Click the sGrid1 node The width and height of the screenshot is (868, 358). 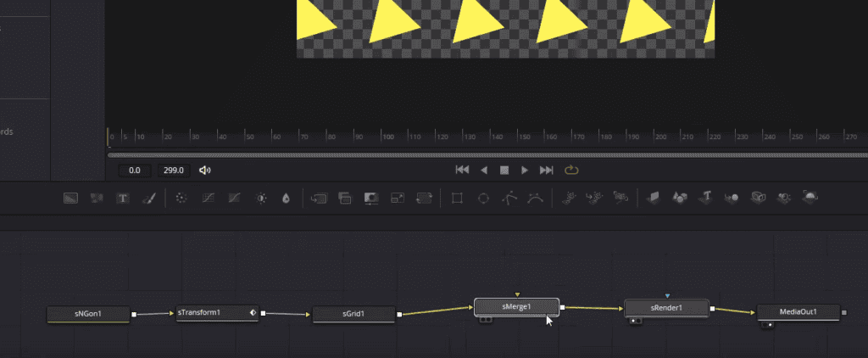[x=353, y=314]
